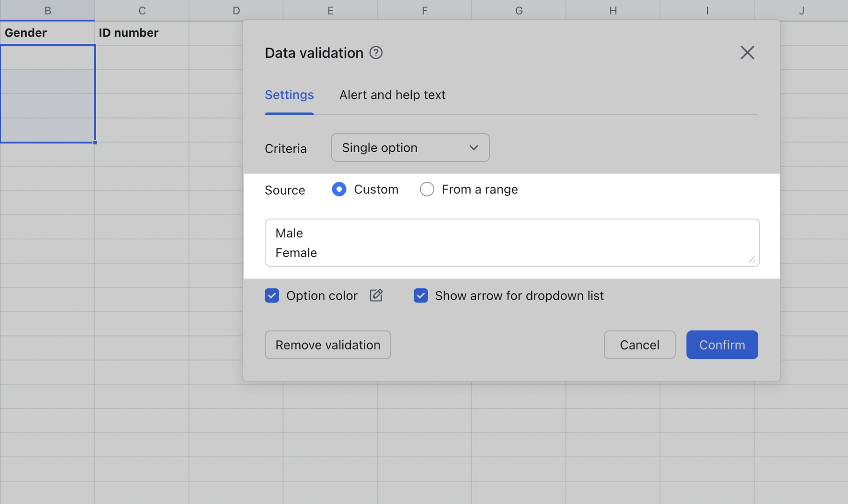This screenshot has height=504, width=848.
Task: Select column C header
Action: click(142, 10)
